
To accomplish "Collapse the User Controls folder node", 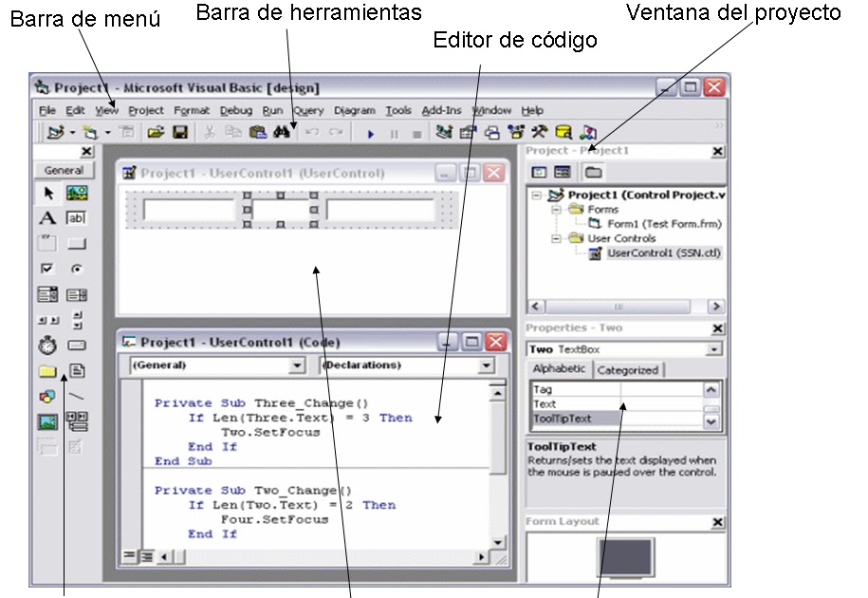I will click(x=556, y=238).
